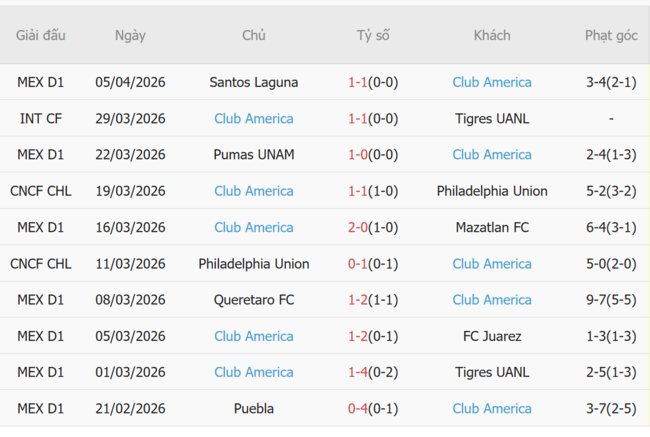The image size is (650, 437).
Task: Select the 22/03/2026 date cell
Action: coord(130,154)
